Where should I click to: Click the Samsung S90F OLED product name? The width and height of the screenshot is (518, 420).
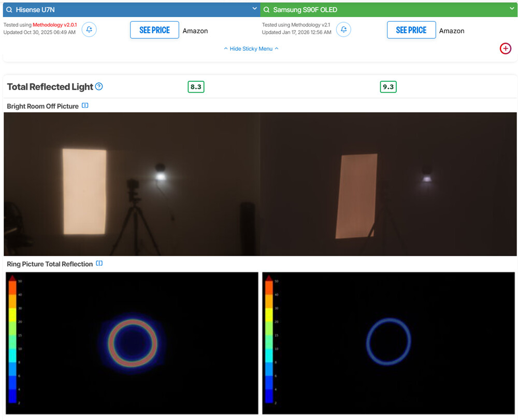[x=305, y=10]
